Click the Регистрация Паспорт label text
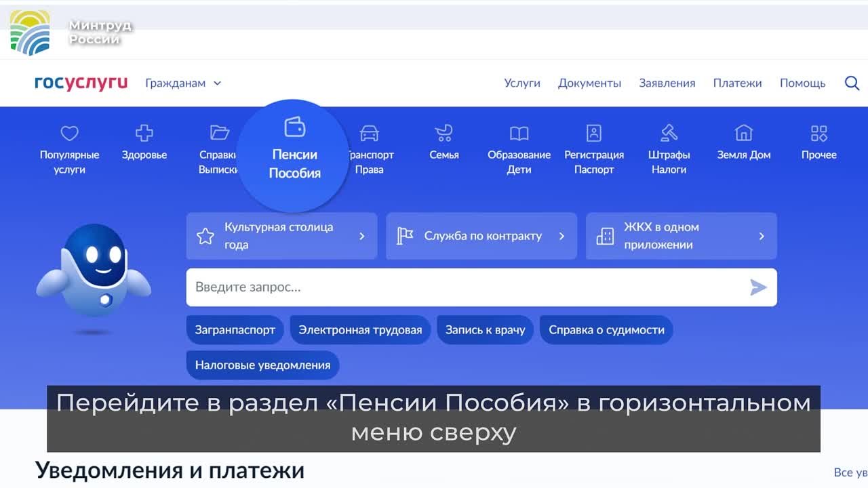Screen dimensions: 868x488 coord(594,162)
